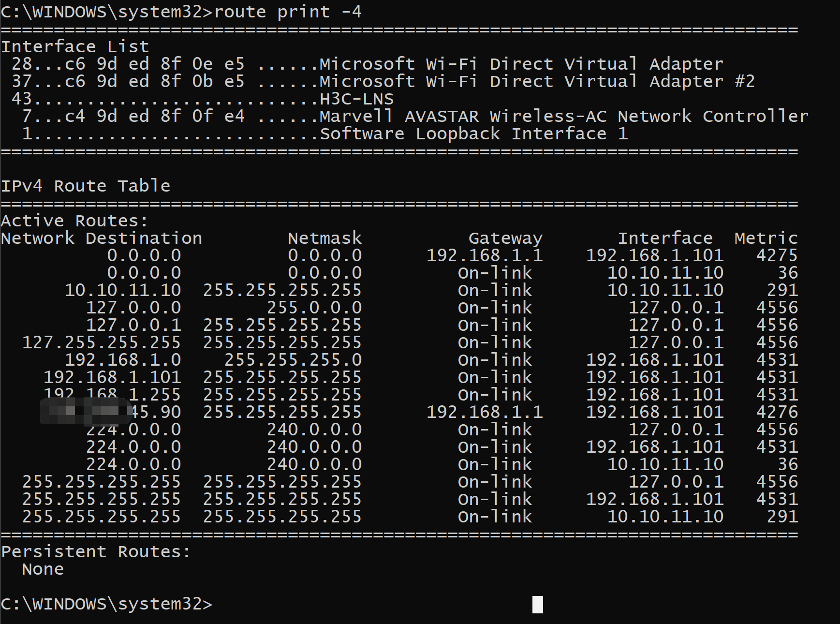
Task: Click the Marvell AVASTAR Wireless-AC Network Controller entry
Action: [x=563, y=116]
